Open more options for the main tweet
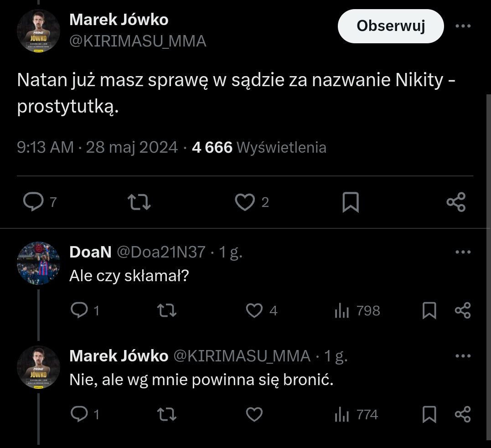Image resolution: width=491 pixels, height=448 pixels. (x=463, y=26)
